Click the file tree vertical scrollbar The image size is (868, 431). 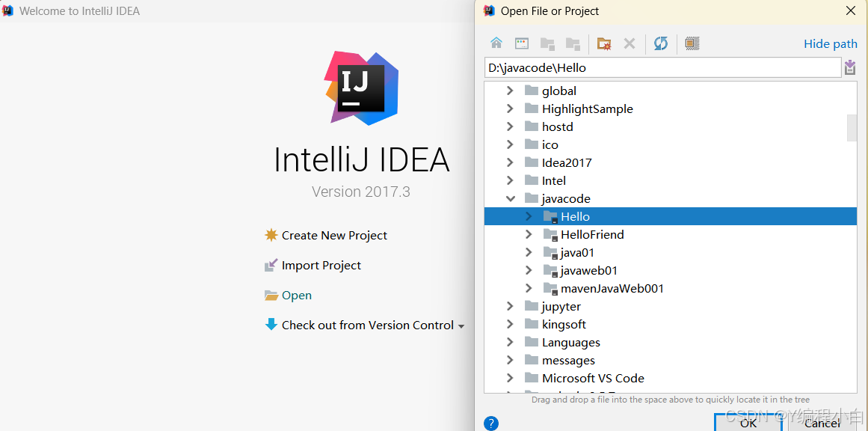pos(852,128)
